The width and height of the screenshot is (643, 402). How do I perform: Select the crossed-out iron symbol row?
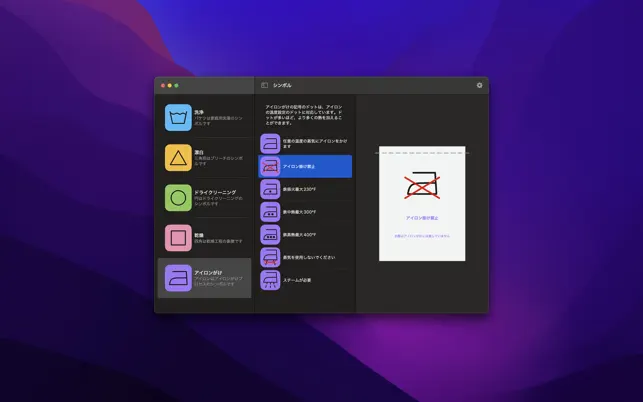coord(305,166)
